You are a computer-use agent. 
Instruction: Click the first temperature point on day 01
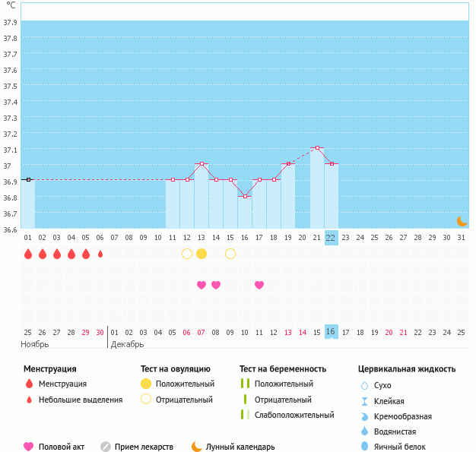pos(28,179)
